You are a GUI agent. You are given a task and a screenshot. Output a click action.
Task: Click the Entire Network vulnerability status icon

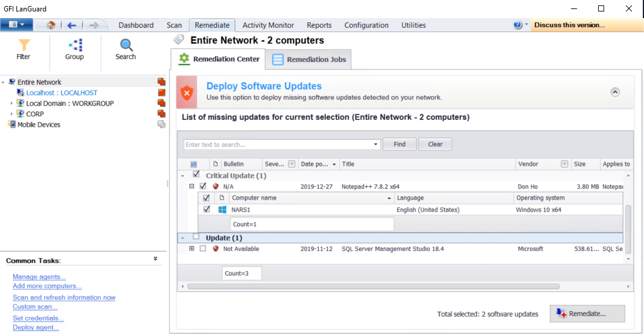coord(161,82)
